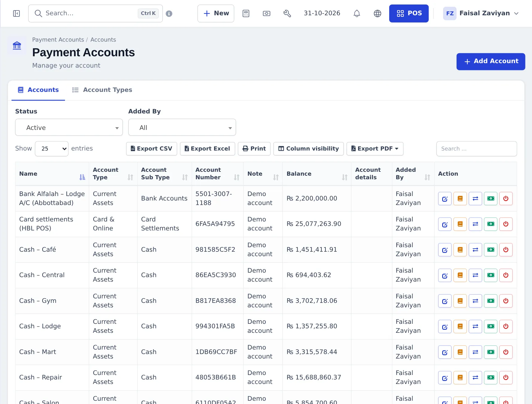This screenshot has width=532, height=404.
Task: Open the New quick-create button
Action: 216,13
